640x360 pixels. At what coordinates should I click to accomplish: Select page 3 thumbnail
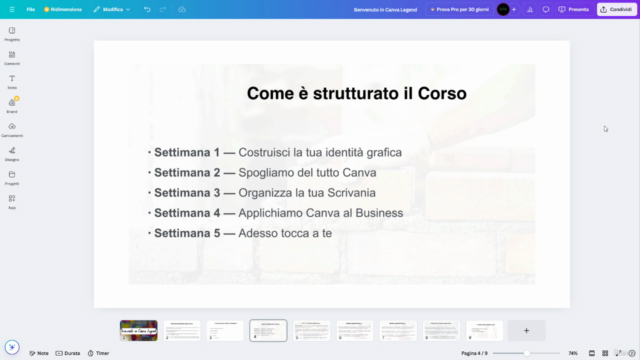225,331
